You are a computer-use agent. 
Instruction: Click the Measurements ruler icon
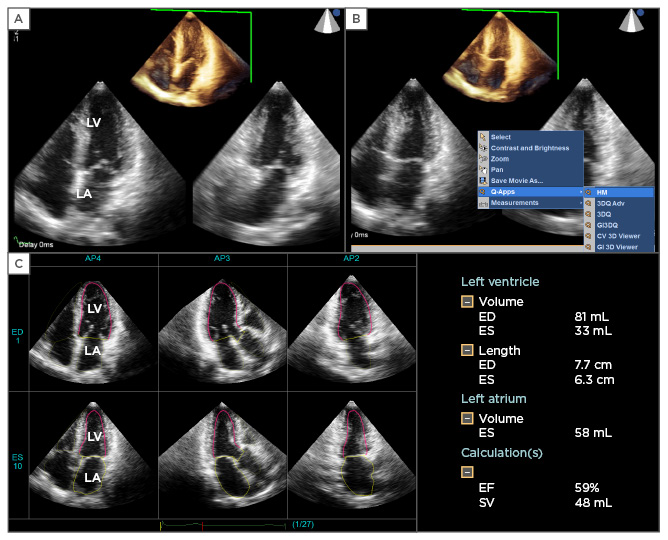(x=483, y=203)
